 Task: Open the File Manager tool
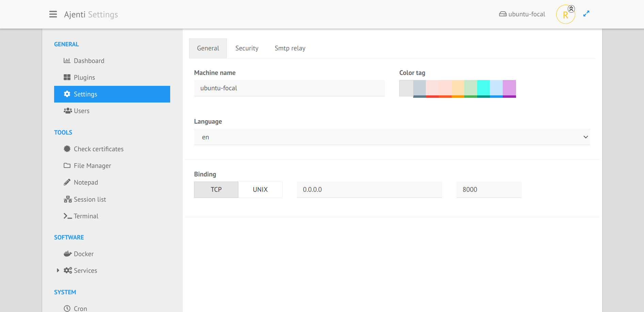coord(112,166)
